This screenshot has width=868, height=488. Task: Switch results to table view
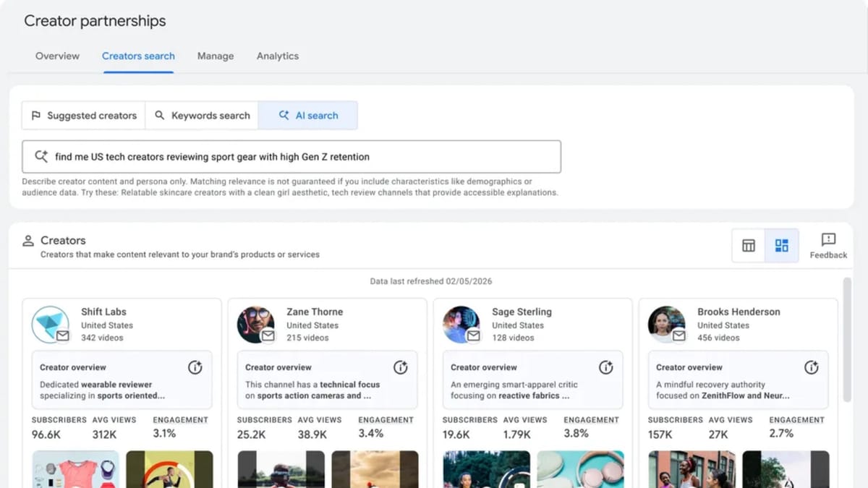tap(749, 245)
